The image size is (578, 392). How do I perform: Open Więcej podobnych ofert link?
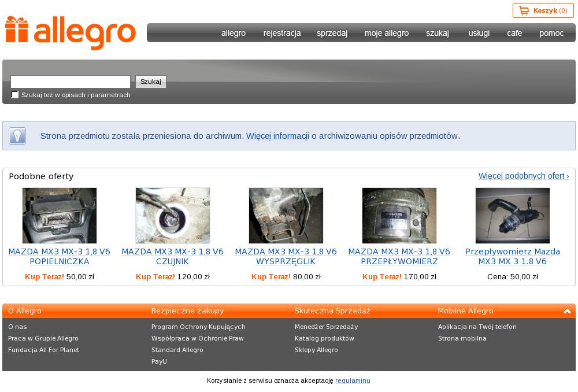click(524, 176)
